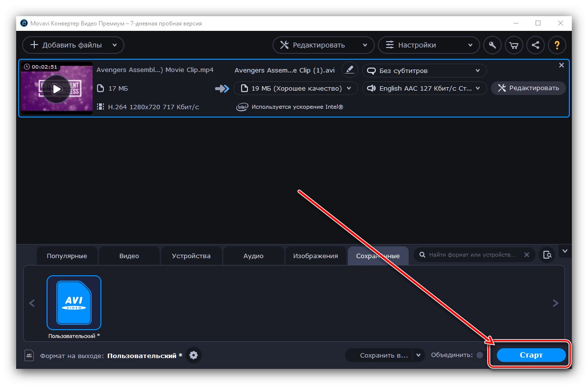Play the video preview thumbnail

tap(57, 89)
